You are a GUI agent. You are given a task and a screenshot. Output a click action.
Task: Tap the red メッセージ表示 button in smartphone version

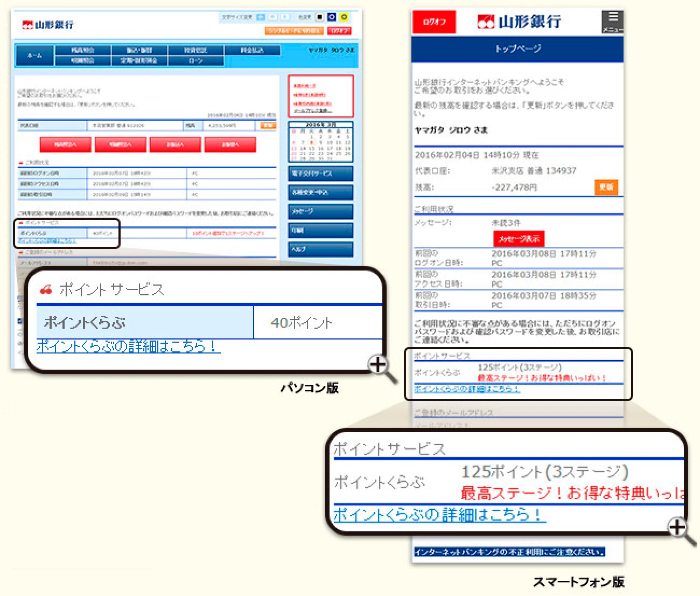click(x=519, y=239)
